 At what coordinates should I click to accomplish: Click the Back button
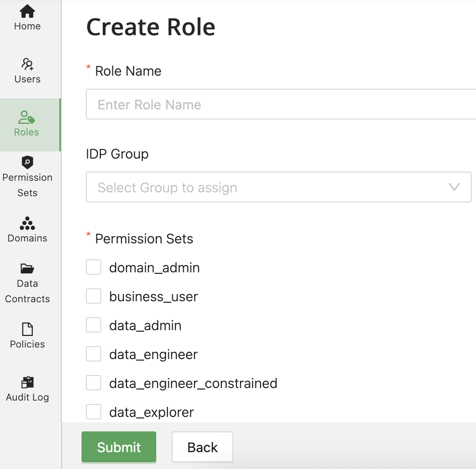click(x=202, y=447)
